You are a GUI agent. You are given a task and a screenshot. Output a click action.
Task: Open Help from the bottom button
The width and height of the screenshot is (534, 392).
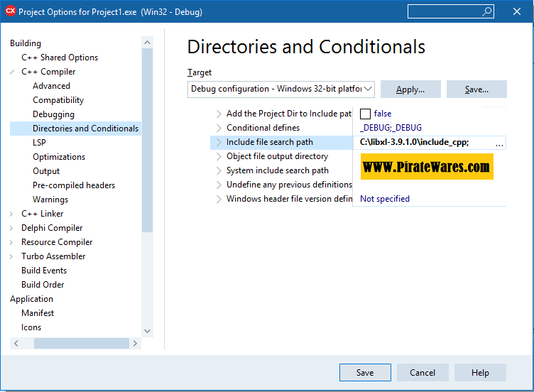480,373
